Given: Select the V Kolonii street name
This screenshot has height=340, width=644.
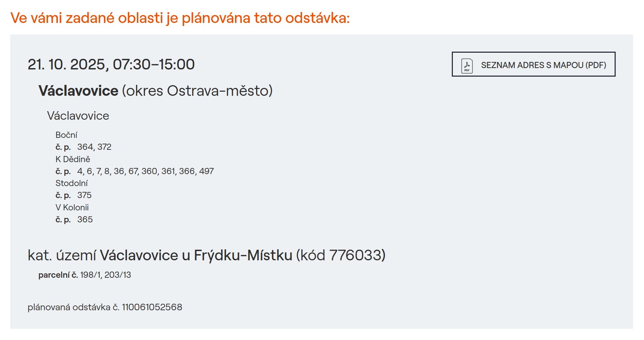Looking at the screenshot, I should pos(72,207).
